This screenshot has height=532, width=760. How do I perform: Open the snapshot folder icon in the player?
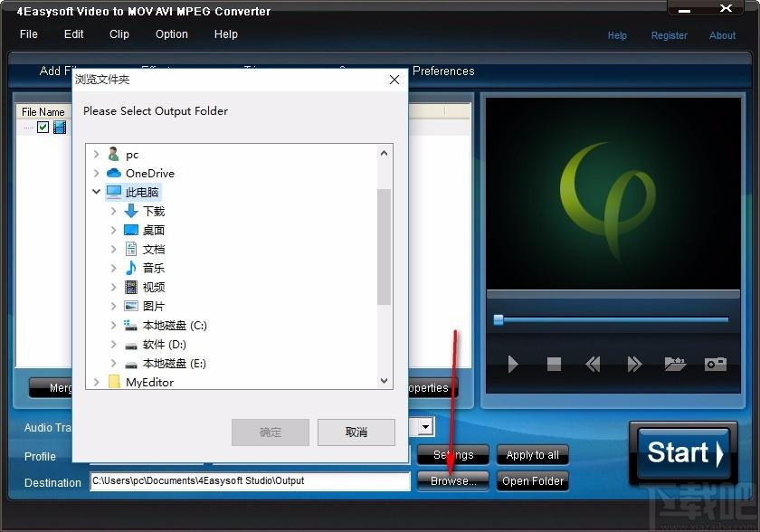tap(675, 364)
